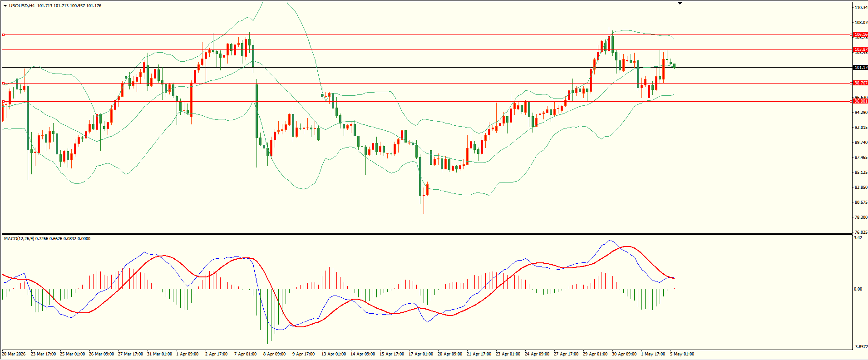Open the dropdown arrow beside USOUSD,H4
The height and width of the screenshot is (360, 868).
(x=5, y=6)
